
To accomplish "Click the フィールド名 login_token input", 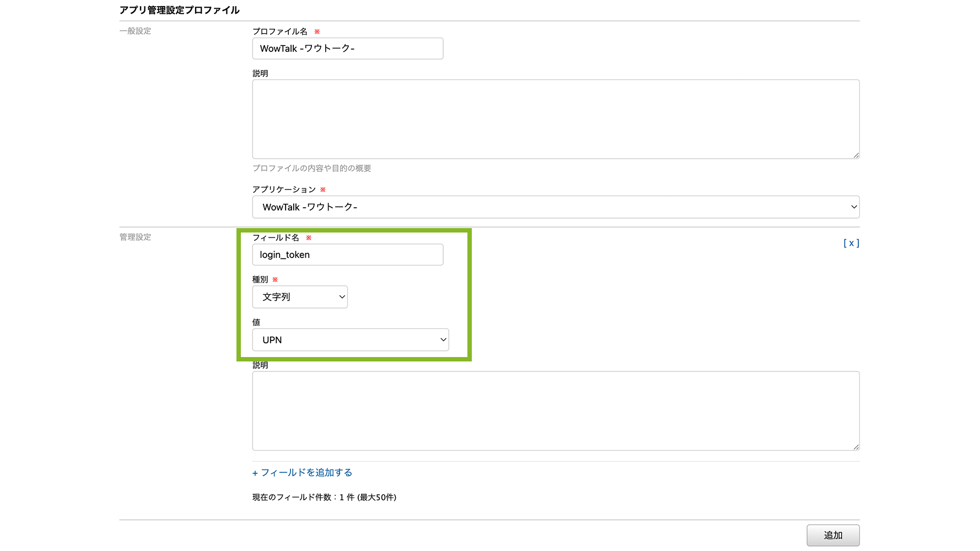I will point(347,255).
